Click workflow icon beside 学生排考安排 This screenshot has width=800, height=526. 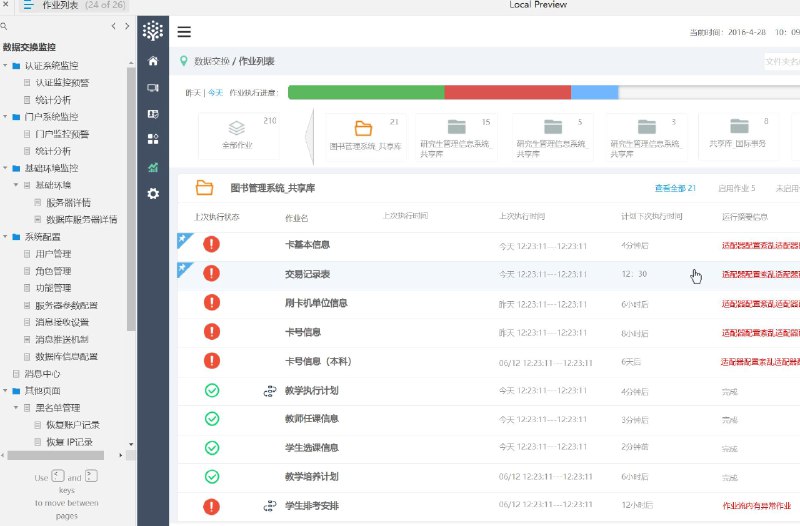pos(269,506)
